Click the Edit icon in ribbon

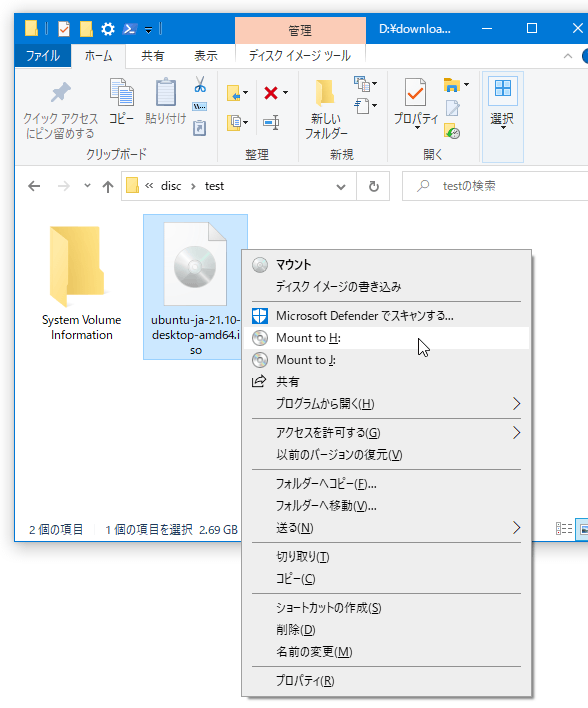[453, 108]
